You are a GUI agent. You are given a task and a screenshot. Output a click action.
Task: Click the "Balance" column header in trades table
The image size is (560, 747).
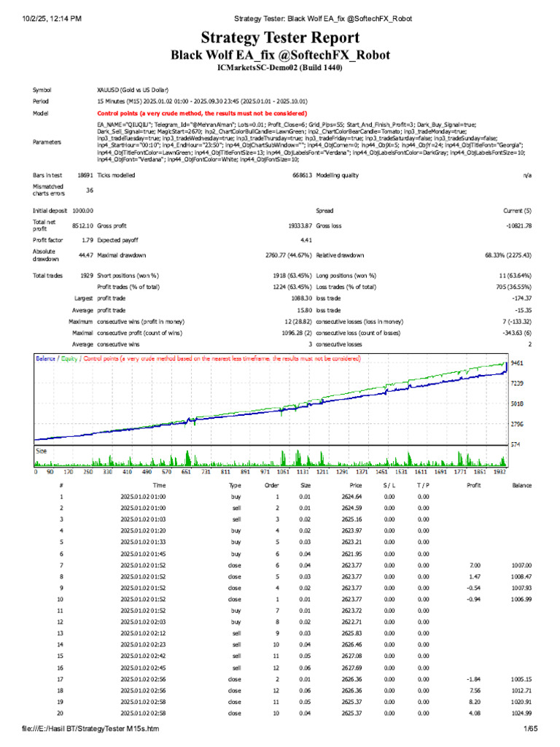[522, 485]
